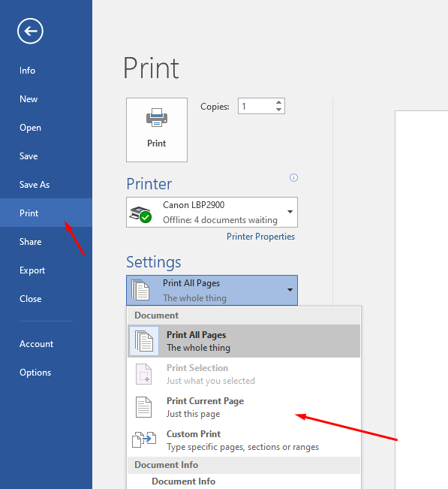Click the Canon printer status icon

tap(140, 214)
